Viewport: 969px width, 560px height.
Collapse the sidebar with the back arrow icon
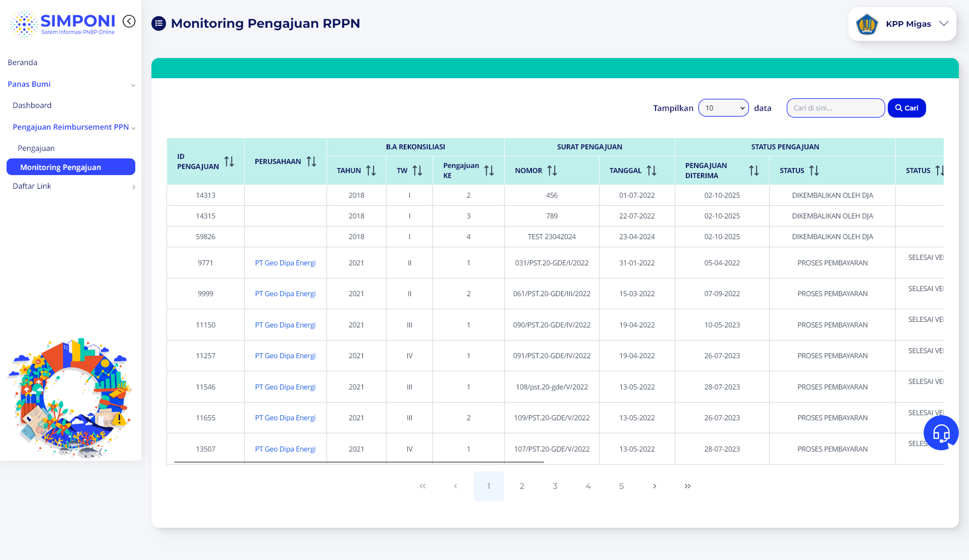pos(129,21)
